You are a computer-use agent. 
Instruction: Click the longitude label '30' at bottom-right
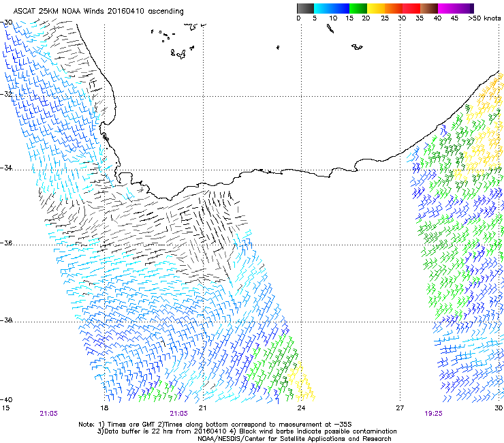point(499,408)
